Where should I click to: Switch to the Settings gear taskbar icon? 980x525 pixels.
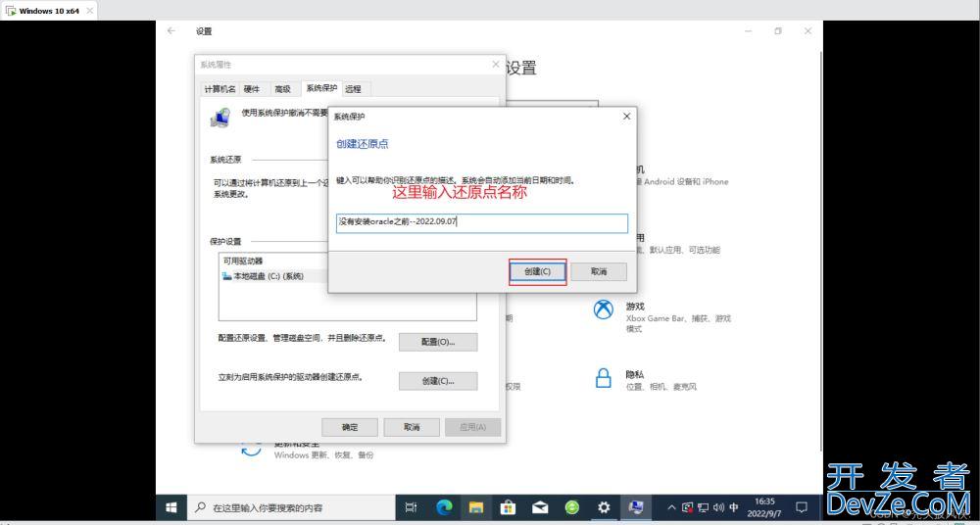tap(604, 506)
